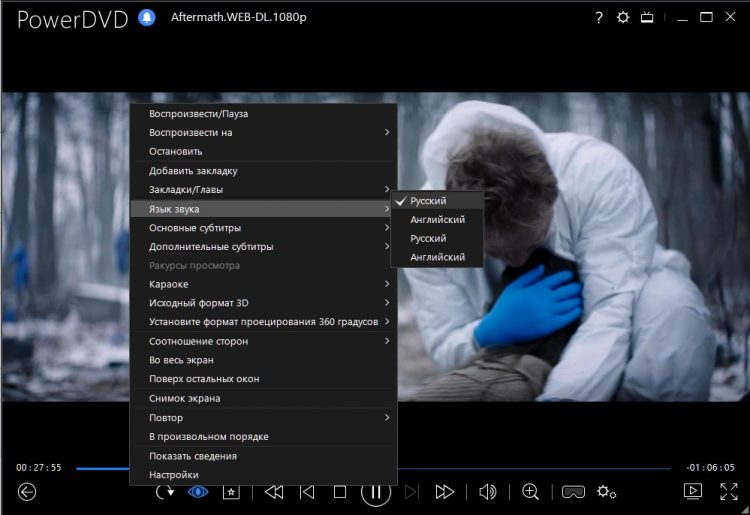The height and width of the screenshot is (515, 750).
Task: Pause playback with the center pause button
Action: pyautogui.click(x=375, y=491)
